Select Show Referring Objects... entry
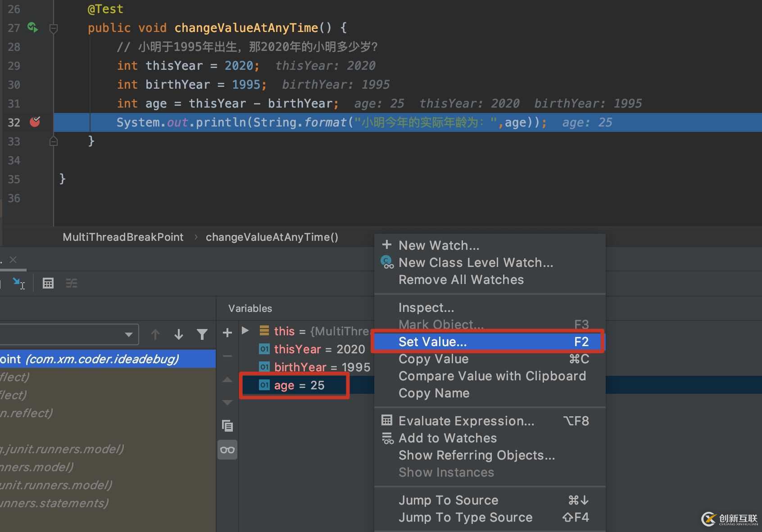The height and width of the screenshot is (532, 762). [x=489, y=455]
